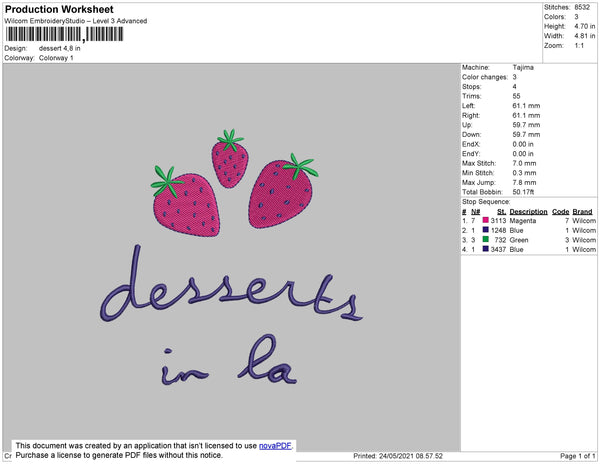Click the 'Page 1 of 1' footer text
600x464 pixels.
click(577, 456)
